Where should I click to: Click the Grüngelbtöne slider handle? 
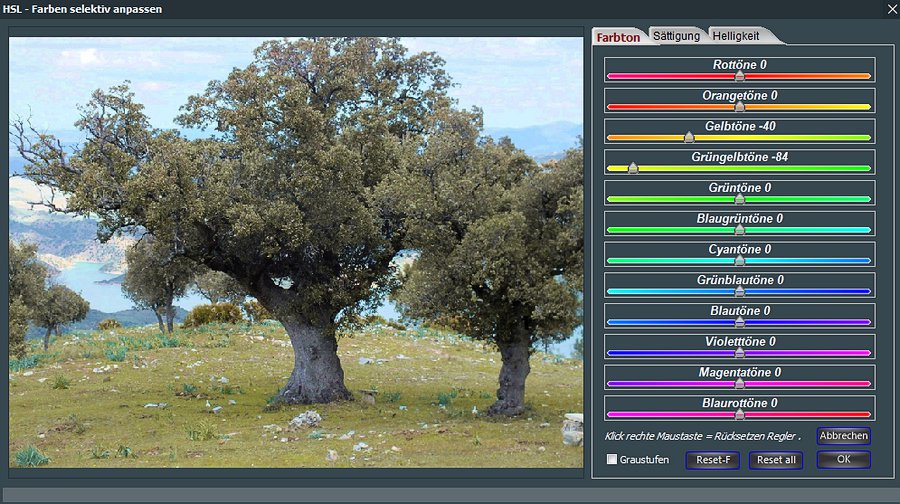click(633, 168)
